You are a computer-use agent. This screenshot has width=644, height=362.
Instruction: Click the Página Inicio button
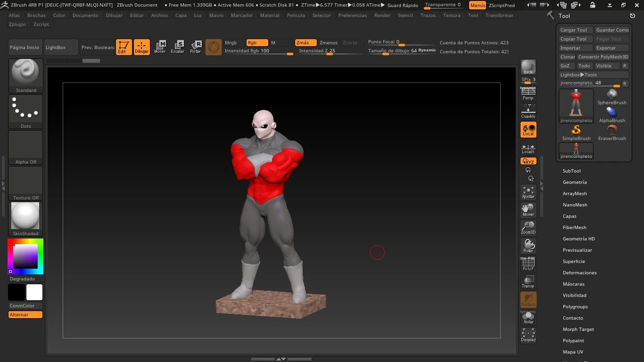point(25,47)
